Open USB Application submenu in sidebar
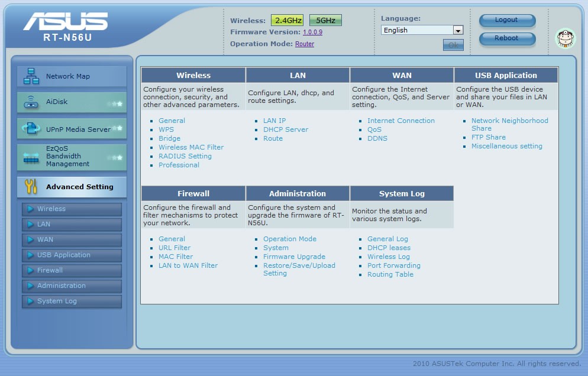The width and height of the screenshot is (588, 376). 72,255
